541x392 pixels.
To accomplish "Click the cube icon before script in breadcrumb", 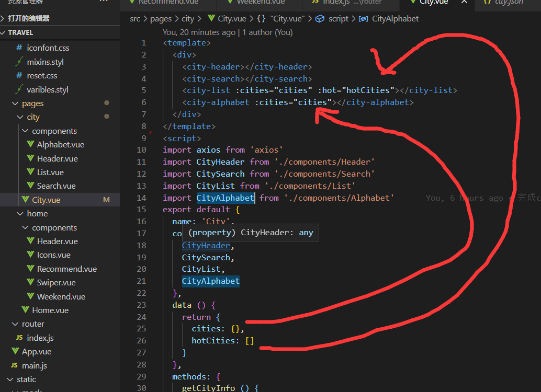I will (x=320, y=19).
